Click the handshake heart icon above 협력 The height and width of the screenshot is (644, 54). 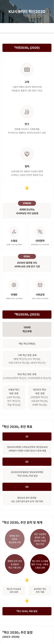[x=27, y=154]
